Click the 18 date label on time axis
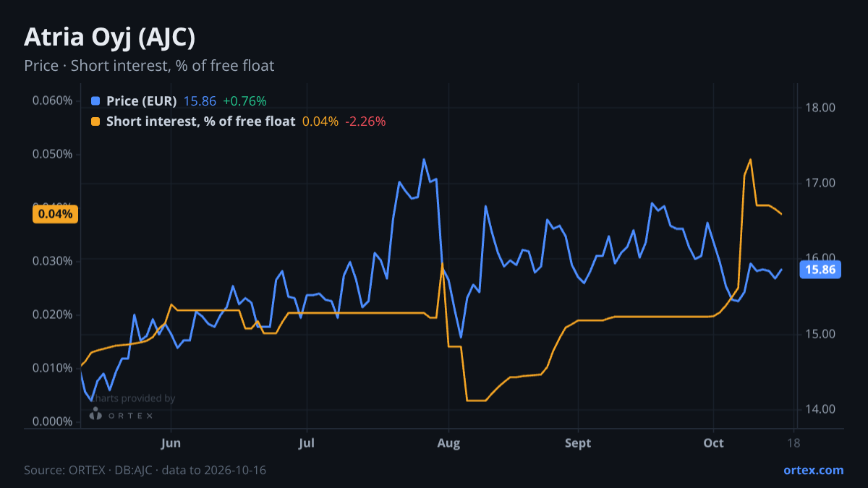This screenshot has width=868, height=488. [793, 443]
